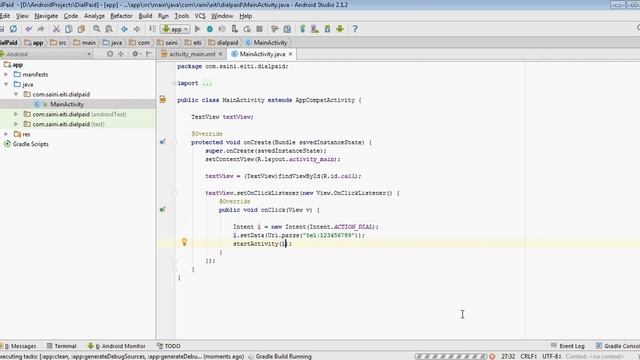Open app run configuration dropdown
The image size is (640, 360).
pos(175,29)
